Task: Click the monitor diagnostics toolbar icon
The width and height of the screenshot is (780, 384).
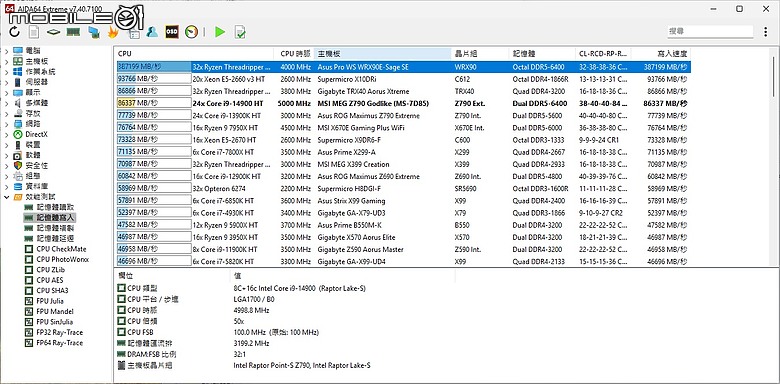Action: pyautogui.click(x=94, y=32)
